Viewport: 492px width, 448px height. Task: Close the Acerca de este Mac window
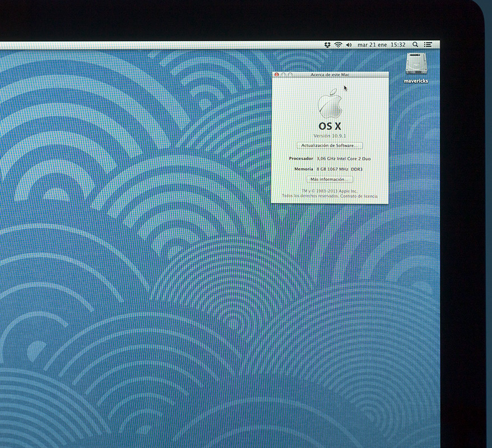pyautogui.click(x=276, y=74)
